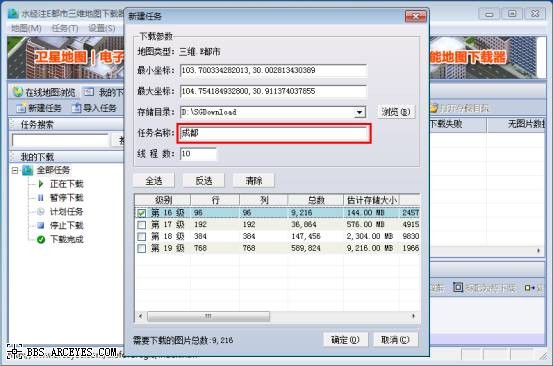
Task: Open the 地图(M) menu
Action: tap(26, 28)
